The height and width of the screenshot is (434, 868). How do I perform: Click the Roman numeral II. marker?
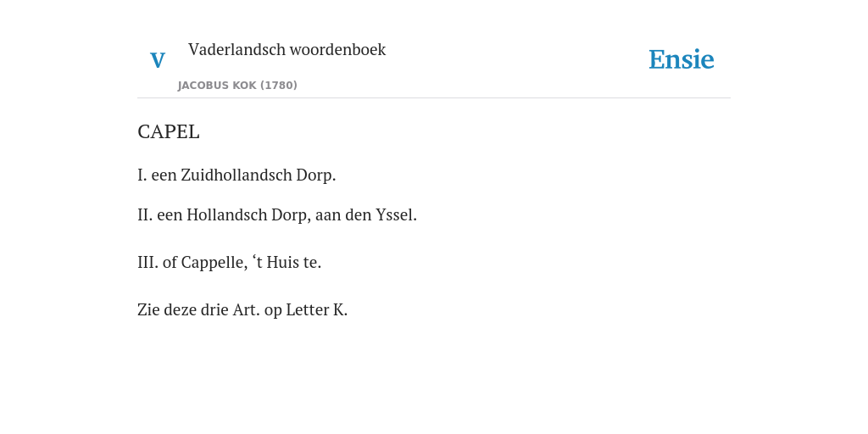pos(145,214)
